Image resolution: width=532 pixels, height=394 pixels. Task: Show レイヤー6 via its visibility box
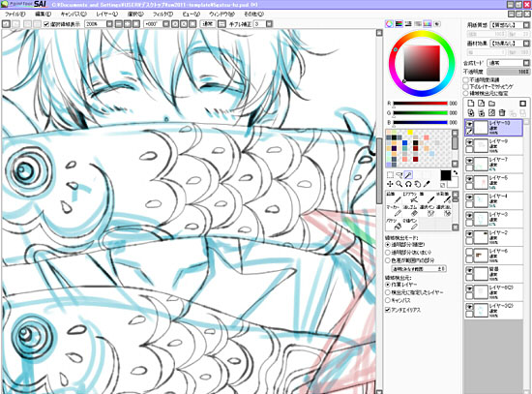pos(469,253)
